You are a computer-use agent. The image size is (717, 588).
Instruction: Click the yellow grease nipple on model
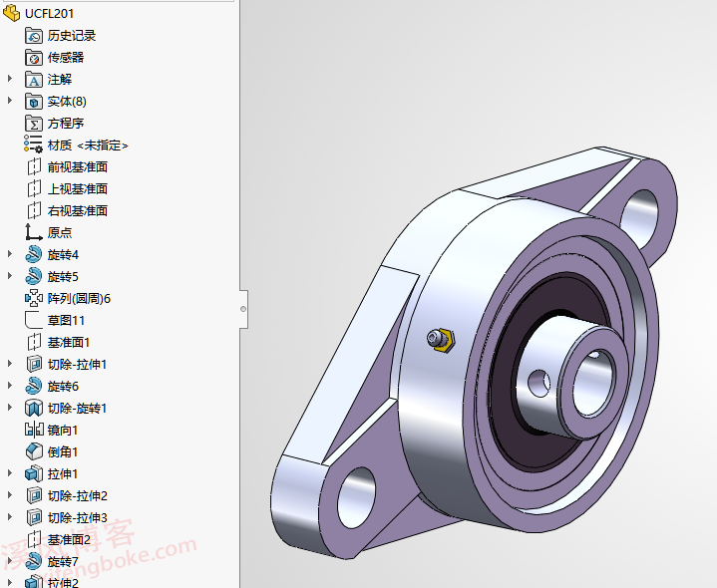(x=441, y=340)
